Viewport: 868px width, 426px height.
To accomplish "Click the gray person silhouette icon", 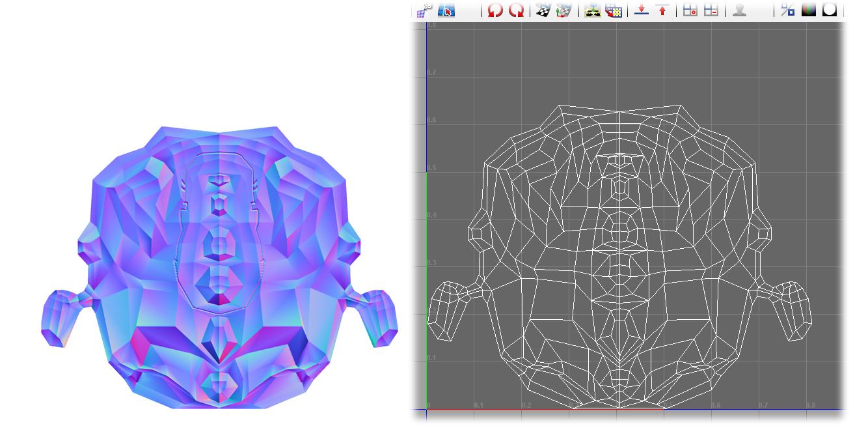I will [739, 10].
